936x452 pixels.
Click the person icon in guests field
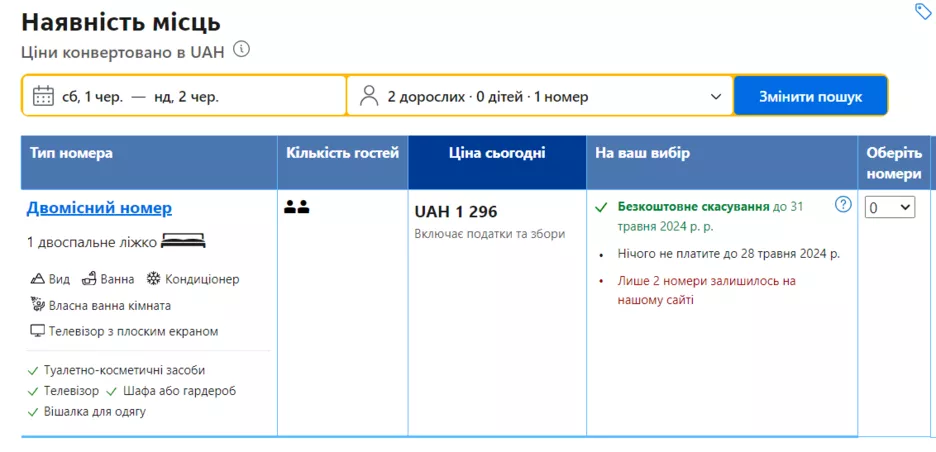(369, 96)
